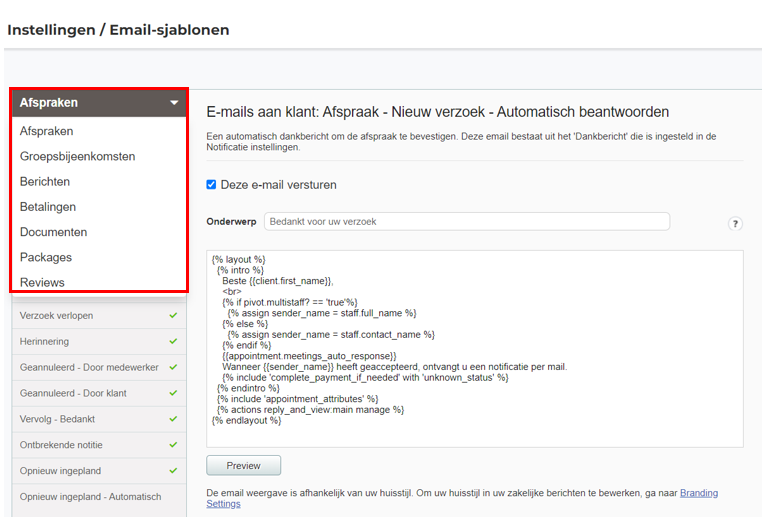Click the '{% endlayout %}' line
765x522 pixels.
click(x=246, y=421)
